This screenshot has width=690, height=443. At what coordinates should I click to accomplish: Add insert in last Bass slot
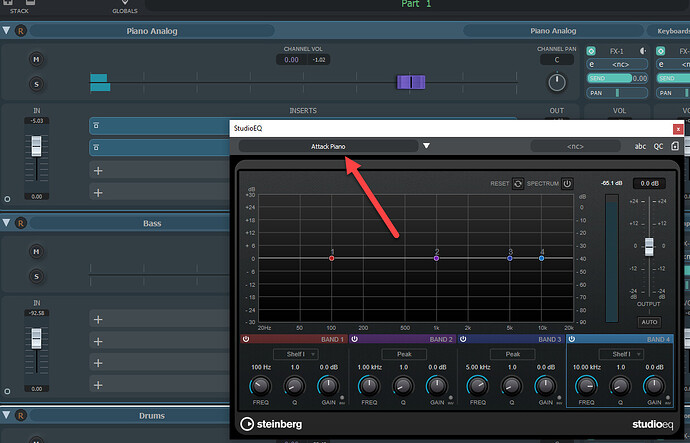tap(98, 385)
